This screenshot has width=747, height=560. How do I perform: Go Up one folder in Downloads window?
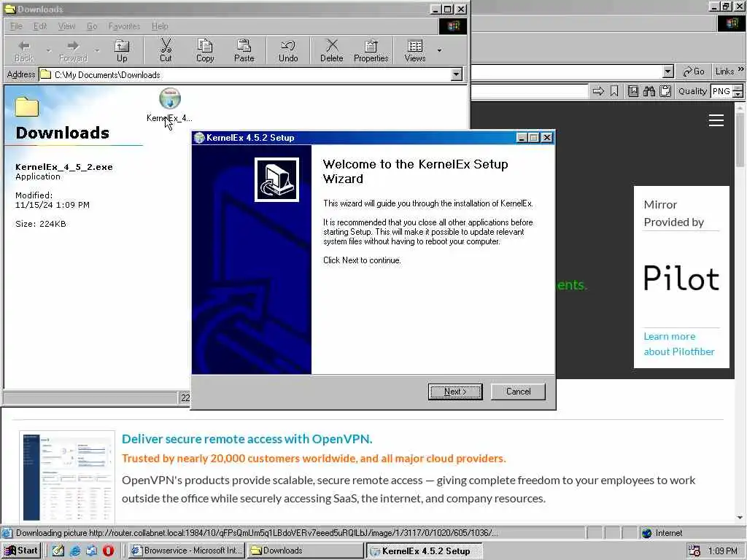tap(122, 52)
